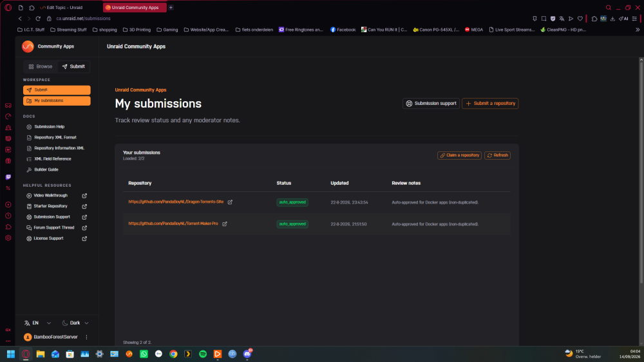Open BambooForestServer account options menu
Viewport: 644px width, 362px height.
click(x=86, y=338)
